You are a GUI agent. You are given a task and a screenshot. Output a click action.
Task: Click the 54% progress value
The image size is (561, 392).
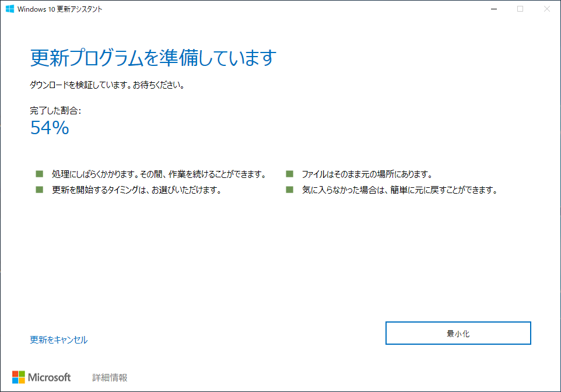(x=50, y=128)
